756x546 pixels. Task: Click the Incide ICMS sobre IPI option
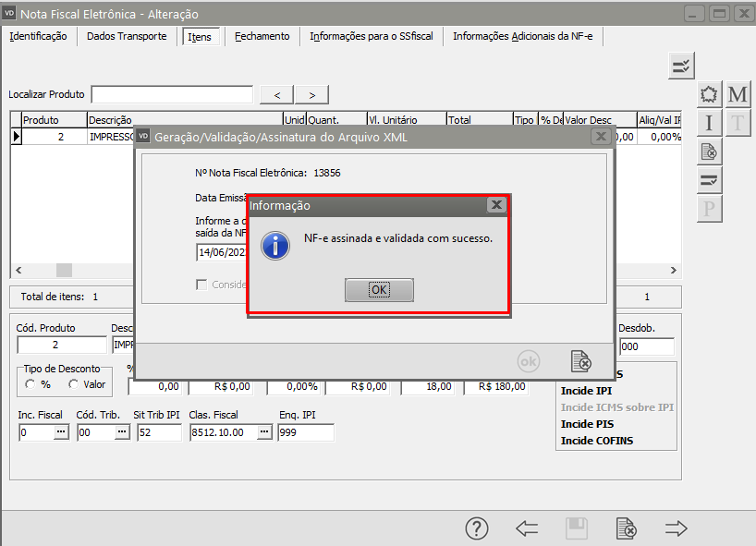[x=617, y=407]
